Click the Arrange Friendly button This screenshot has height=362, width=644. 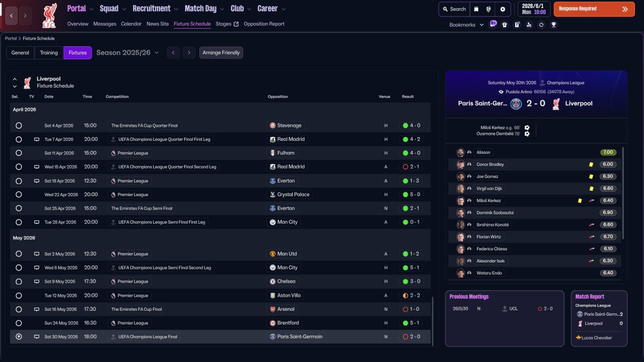click(221, 53)
